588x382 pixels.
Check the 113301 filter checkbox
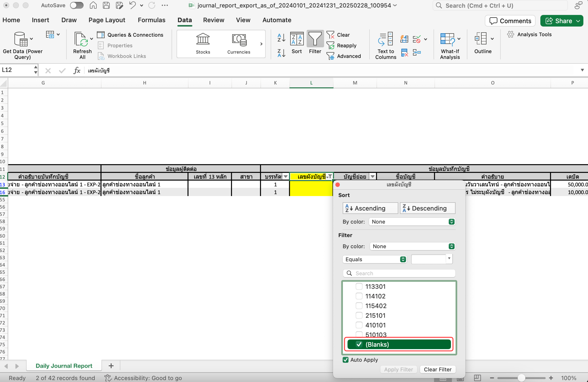[359, 286]
